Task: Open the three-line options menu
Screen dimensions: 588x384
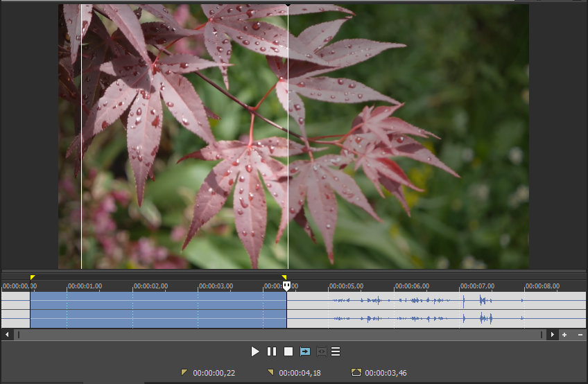Action: tap(336, 351)
